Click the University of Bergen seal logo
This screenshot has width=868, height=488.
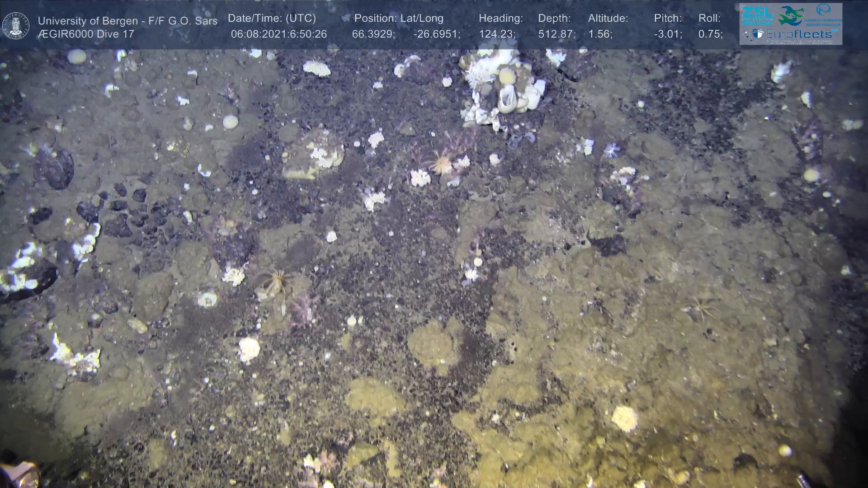16,26
